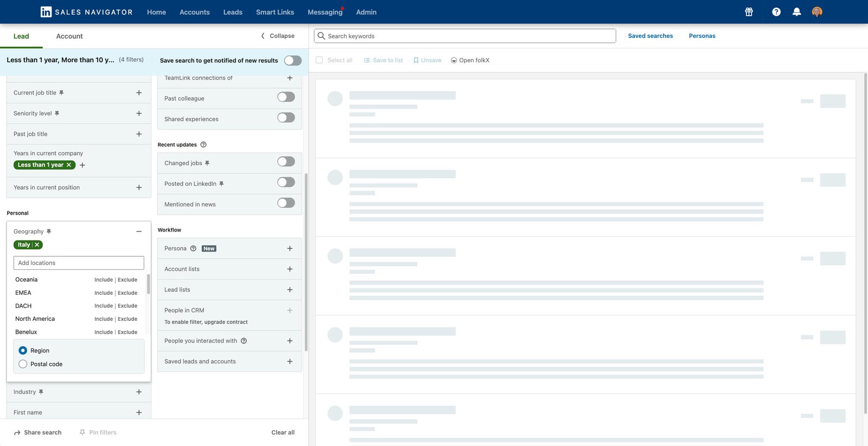
Task: Select the Postal code radio button
Action: (23, 364)
